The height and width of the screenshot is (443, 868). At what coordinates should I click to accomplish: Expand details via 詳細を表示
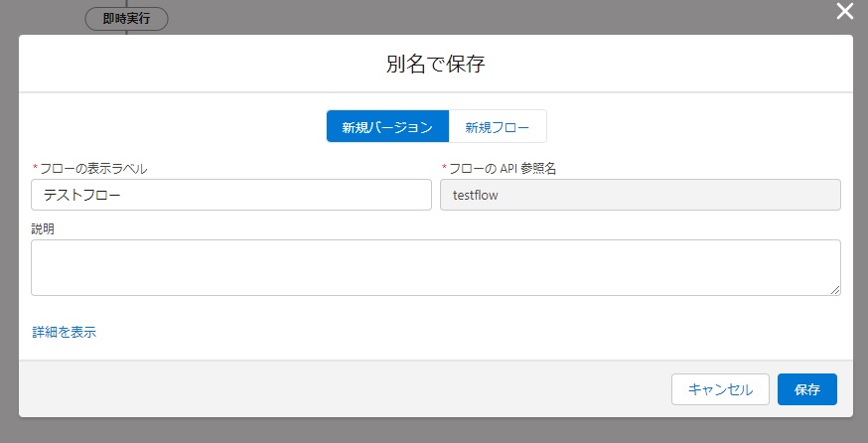point(64,332)
